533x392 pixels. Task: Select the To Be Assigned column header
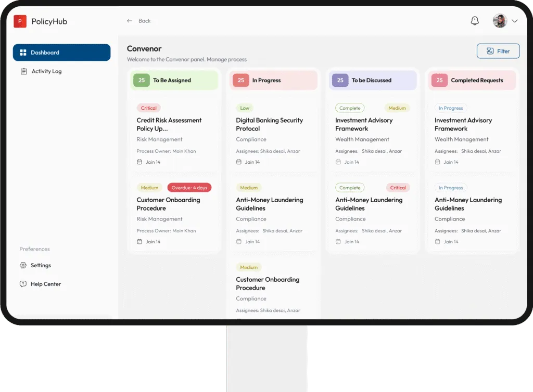tap(174, 80)
